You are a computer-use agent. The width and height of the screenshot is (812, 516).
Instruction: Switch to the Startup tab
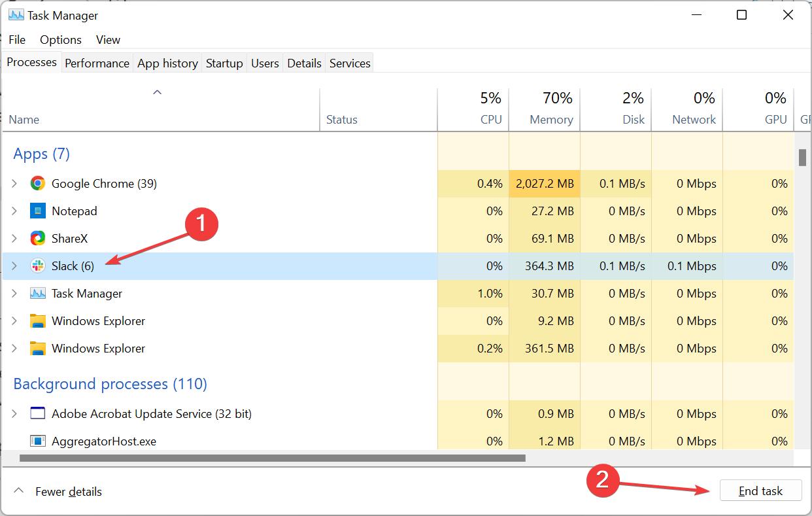(224, 63)
